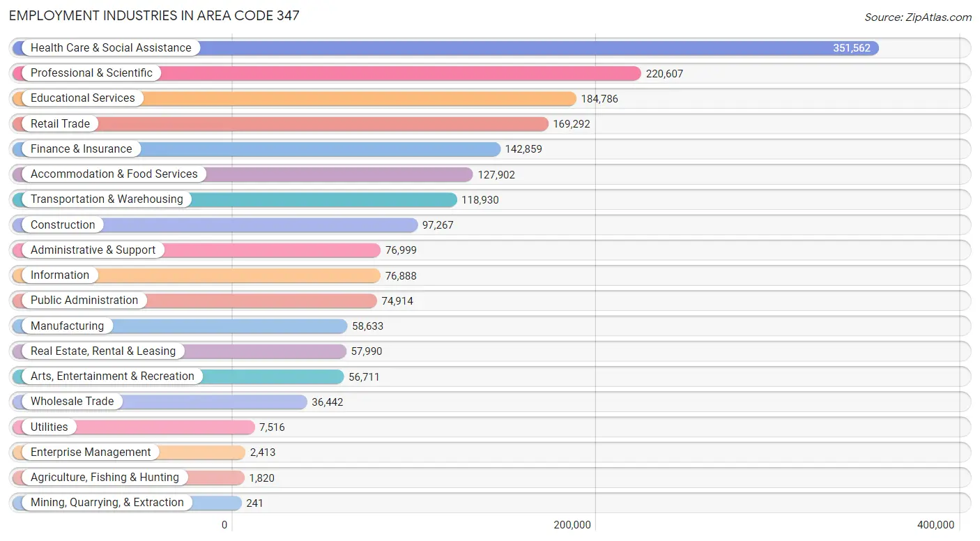Viewport: 980px width, 541px height.
Task: Select the Wholesale Trade bar
Action: click(x=209, y=402)
